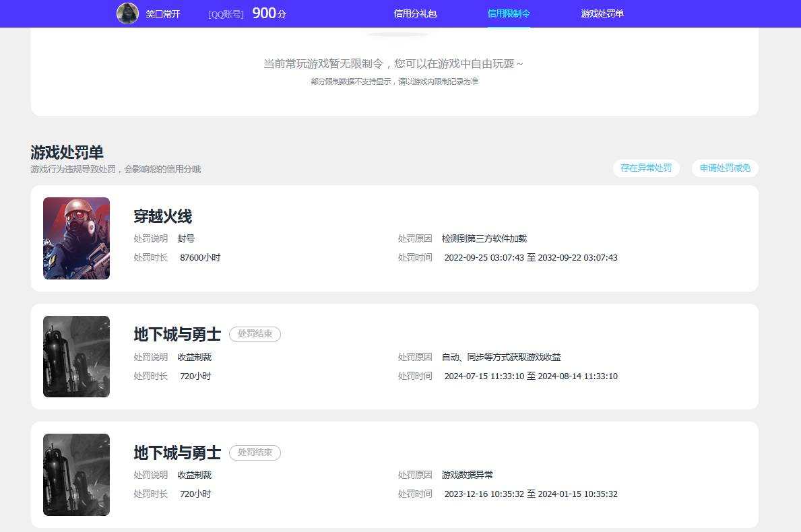The width and height of the screenshot is (801, 532).
Task: Click 地下城与勇士 title with 自动、同步 reason
Action: pos(177,335)
